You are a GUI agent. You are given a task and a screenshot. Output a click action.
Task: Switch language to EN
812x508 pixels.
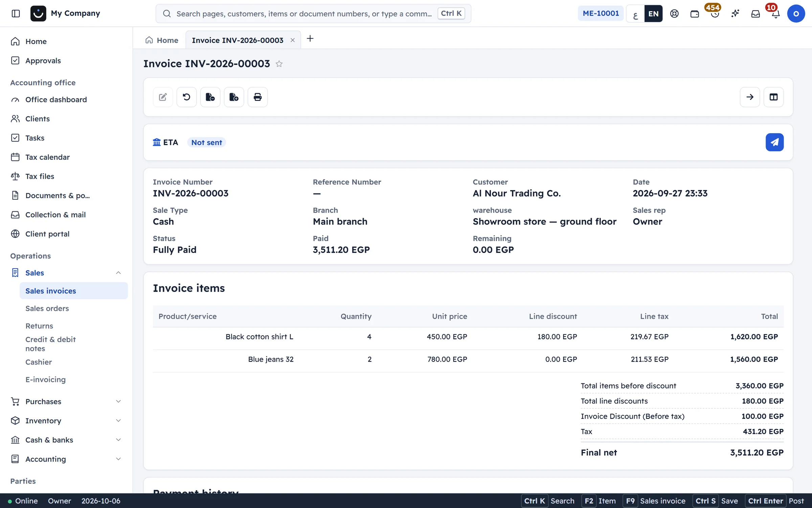653,14
